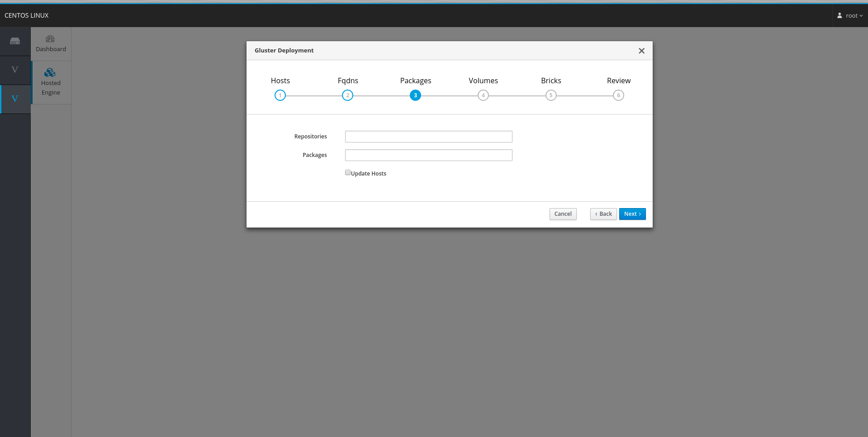The height and width of the screenshot is (437, 868).
Task: Select the Hosted Engine sidebar entry
Action: 50,81
